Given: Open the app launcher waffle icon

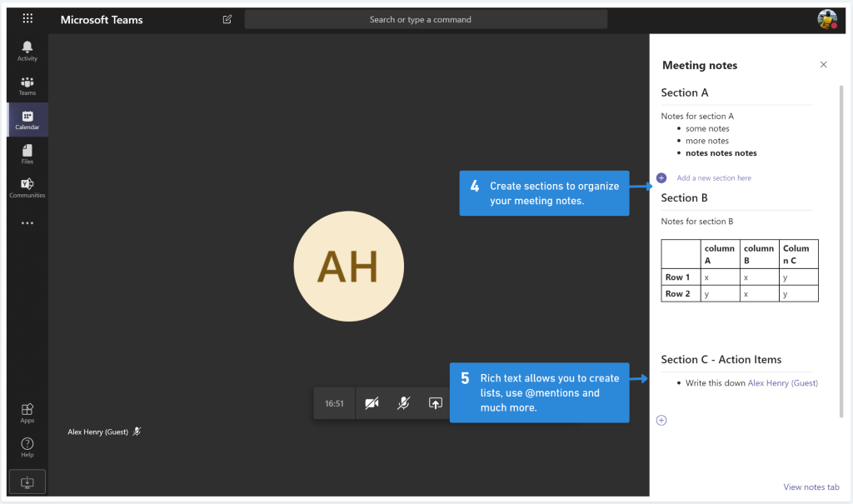Looking at the screenshot, I should (27, 18).
